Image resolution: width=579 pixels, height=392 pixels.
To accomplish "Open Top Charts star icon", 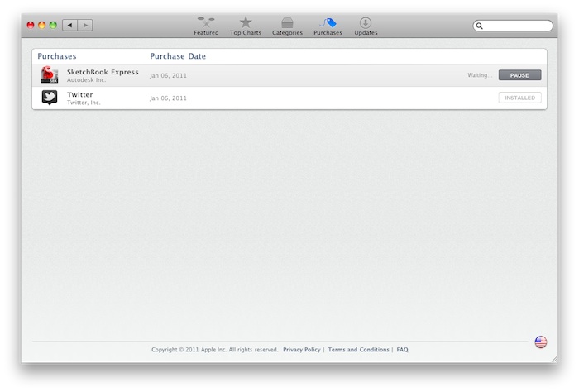I will (x=246, y=22).
